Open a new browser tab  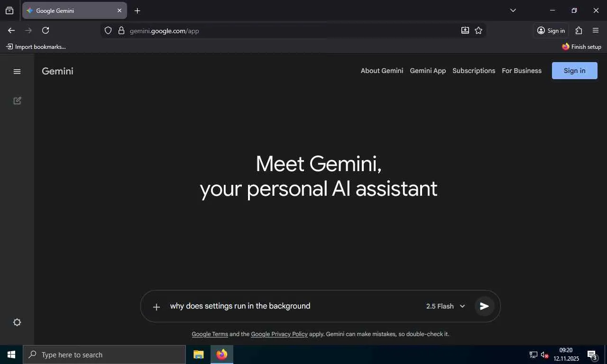click(x=137, y=10)
